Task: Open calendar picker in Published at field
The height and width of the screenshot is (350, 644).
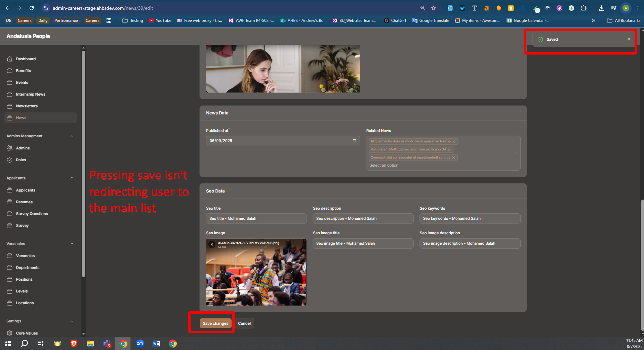Action: coord(354,141)
